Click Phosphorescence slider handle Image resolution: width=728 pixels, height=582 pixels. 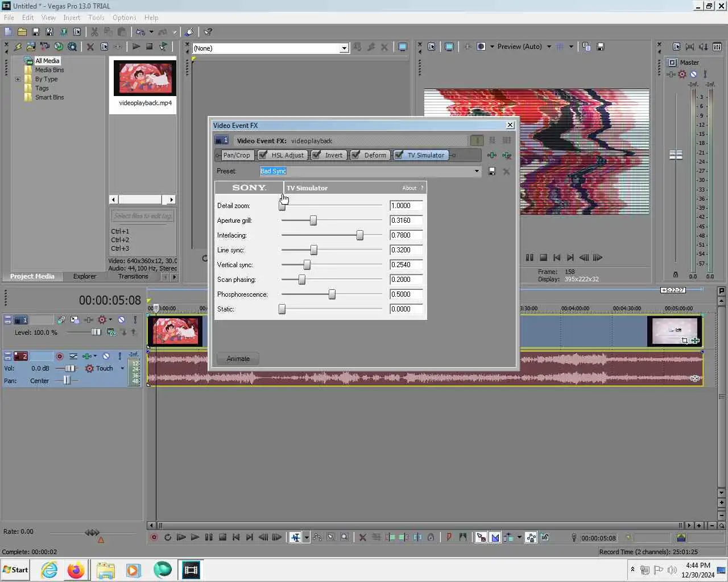[332, 294]
